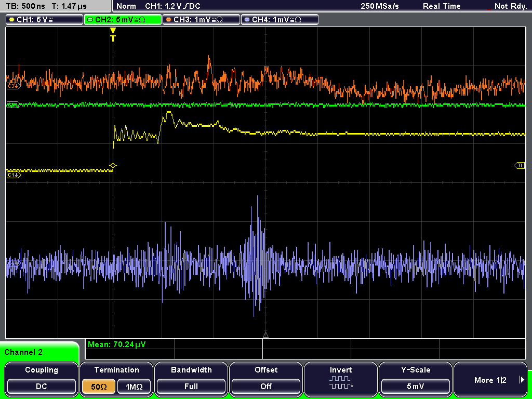Select the CH1: 5 V channel tab
This screenshot has height=399, width=532.
45,19
